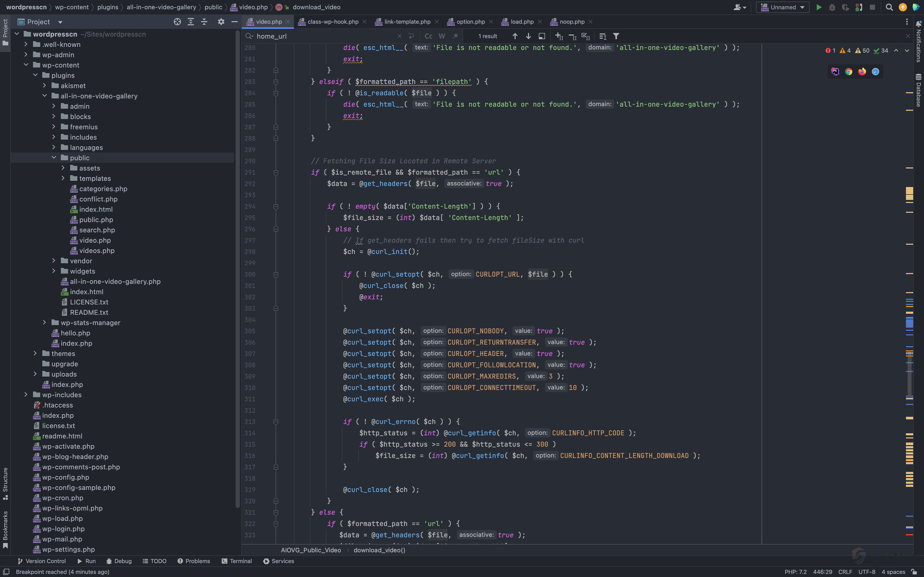
Task: Click the locate target icon in Project panel
Action: pyautogui.click(x=177, y=22)
